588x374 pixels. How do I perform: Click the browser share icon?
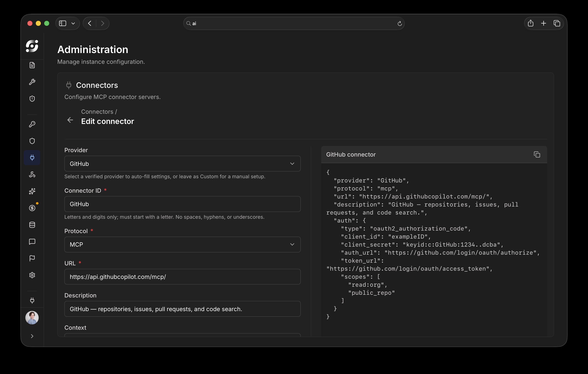coord(530,24)
